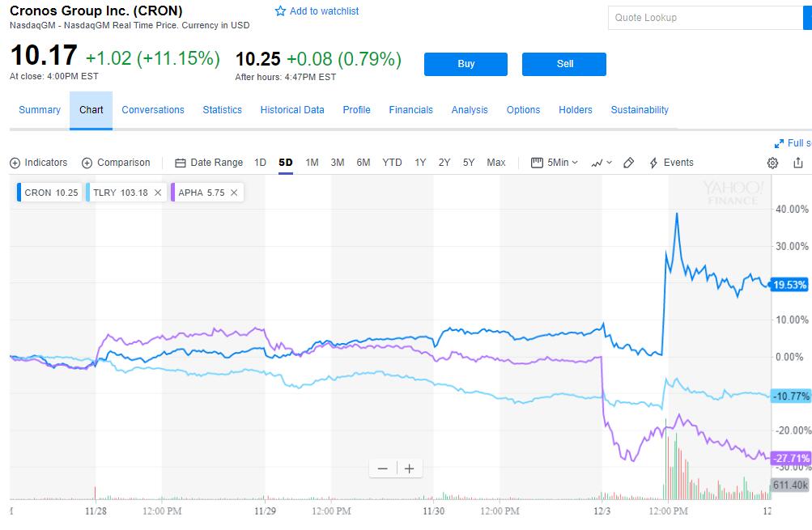Go to the Historical Data tab
The image size is (812, 530).
click(292, 110)
